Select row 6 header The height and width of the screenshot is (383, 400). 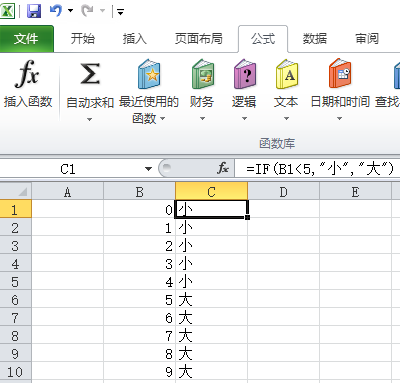click(x=16, y=300)
